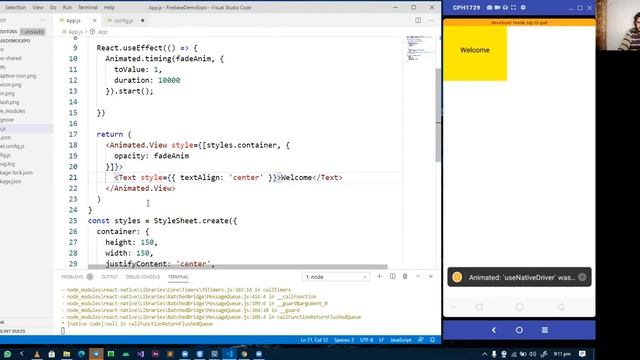Screen dimensions: 640x360
Task: Click the screenshot camera icon in the phone mirror
Action: point(489,7)
